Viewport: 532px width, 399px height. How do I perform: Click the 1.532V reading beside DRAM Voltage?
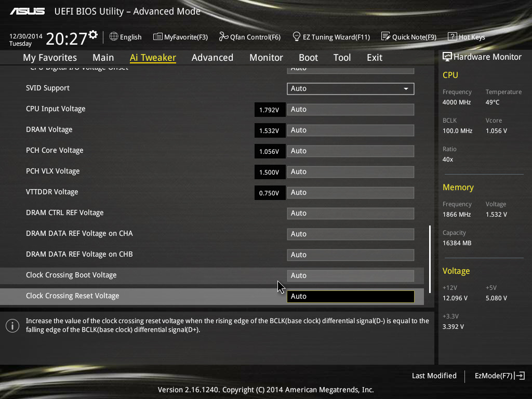(269, 130)
